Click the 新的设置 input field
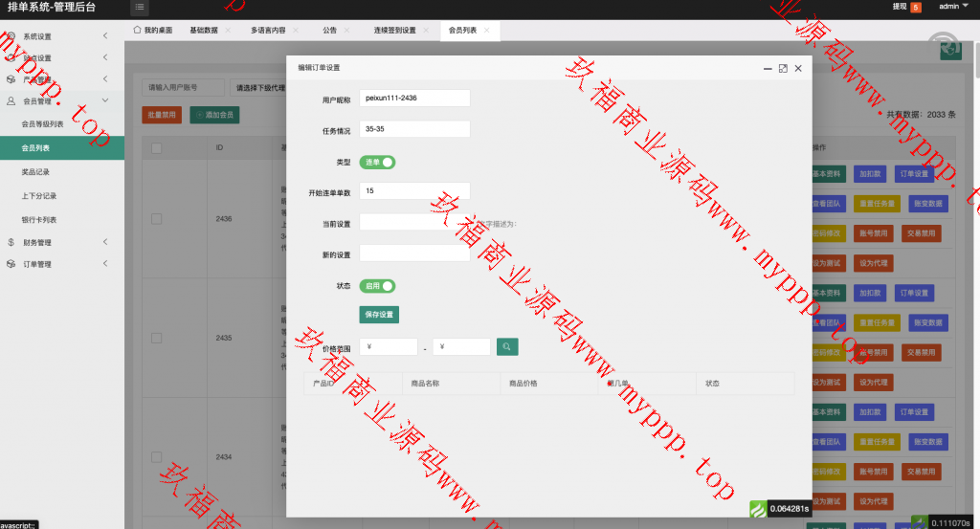 coord(414,253)
